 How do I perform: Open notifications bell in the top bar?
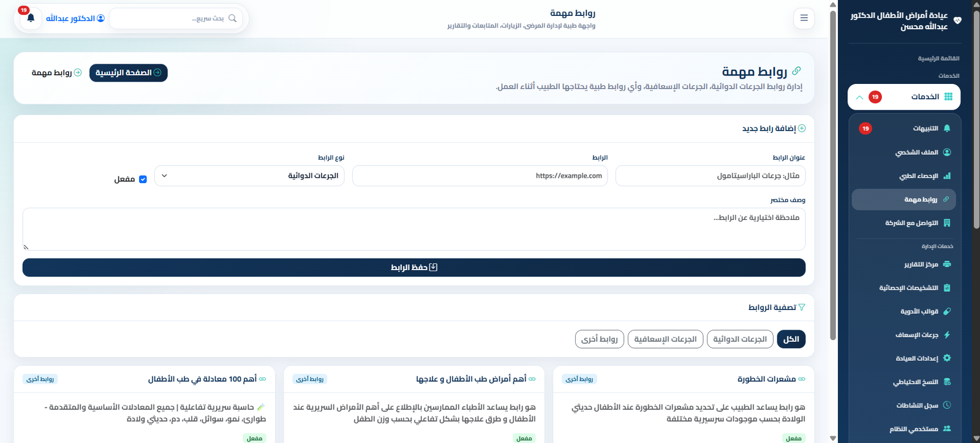click(31, 18)
